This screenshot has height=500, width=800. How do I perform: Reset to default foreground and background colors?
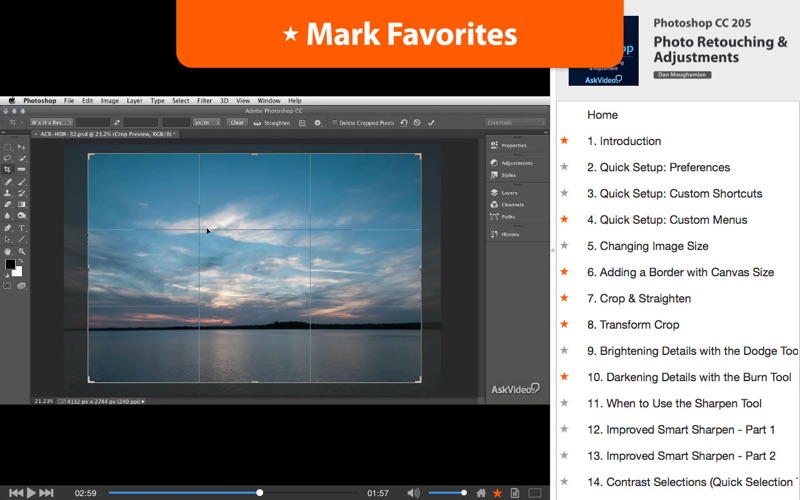[x=7, y=275]
